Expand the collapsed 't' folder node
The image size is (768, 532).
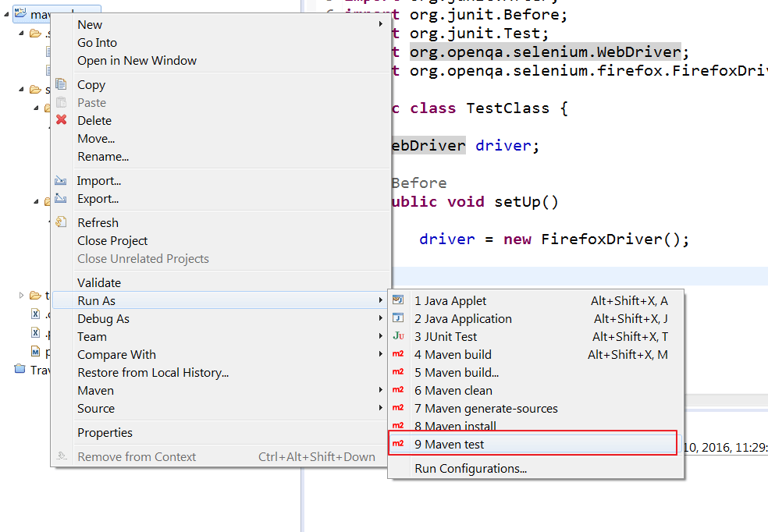tap(21, 295)
